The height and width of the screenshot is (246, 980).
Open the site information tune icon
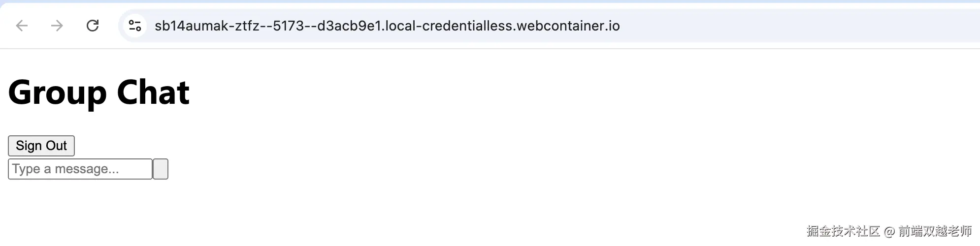click(135, 26)
